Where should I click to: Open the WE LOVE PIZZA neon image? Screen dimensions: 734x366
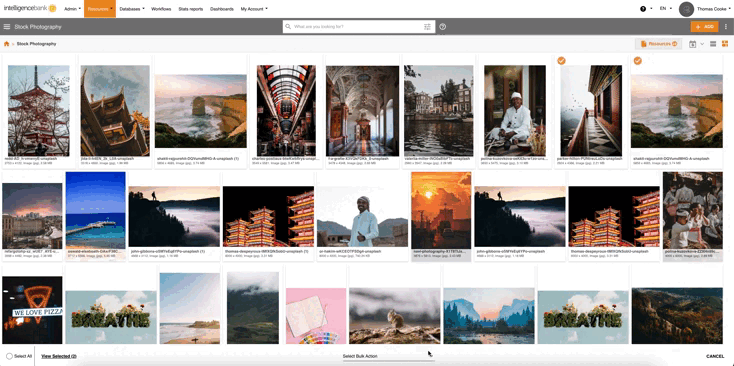(32, 310)
